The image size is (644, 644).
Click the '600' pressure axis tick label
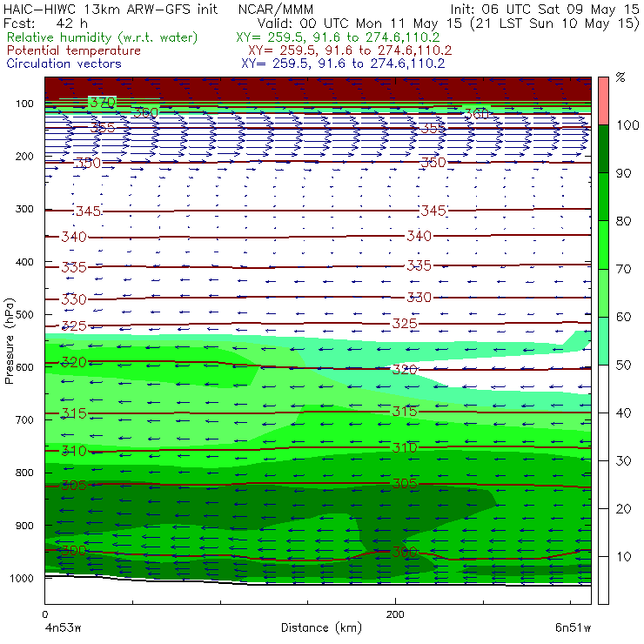click(x=24, y=367)
